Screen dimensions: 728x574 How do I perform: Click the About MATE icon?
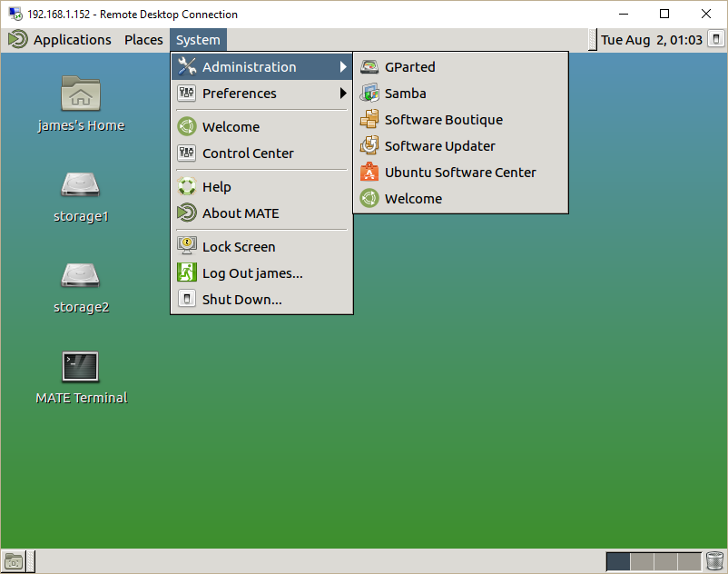click(x=187, y=213)
